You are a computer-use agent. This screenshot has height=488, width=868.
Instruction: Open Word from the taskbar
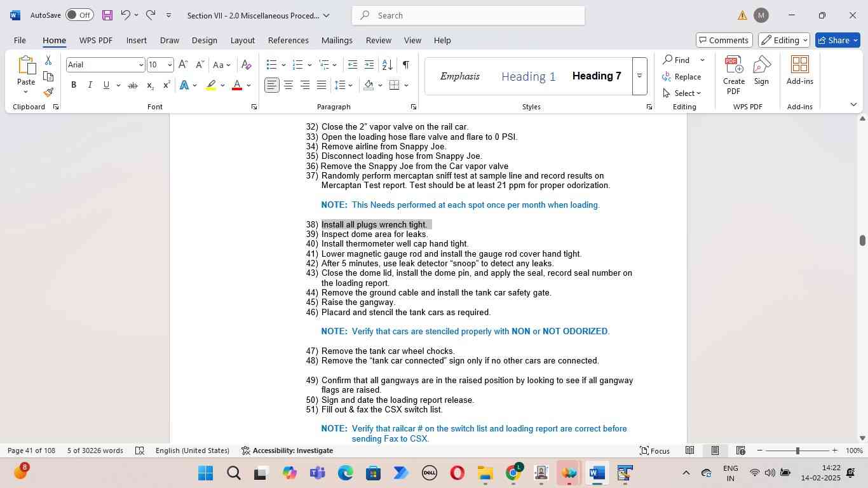coord(596,473)
